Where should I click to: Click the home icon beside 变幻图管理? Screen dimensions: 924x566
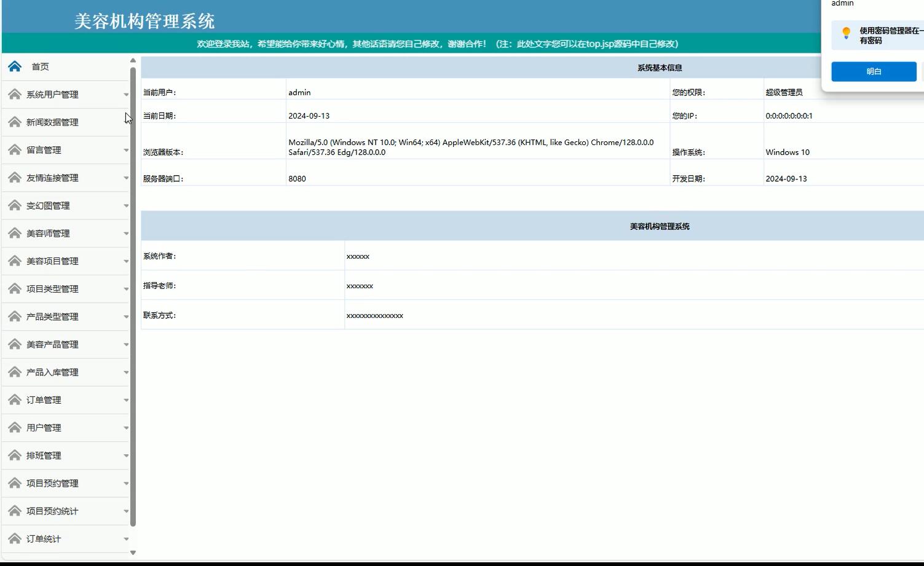14,205
